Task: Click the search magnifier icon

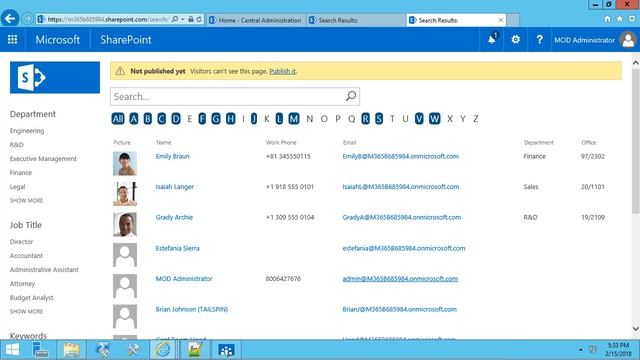Action: [x=351, y=96]
